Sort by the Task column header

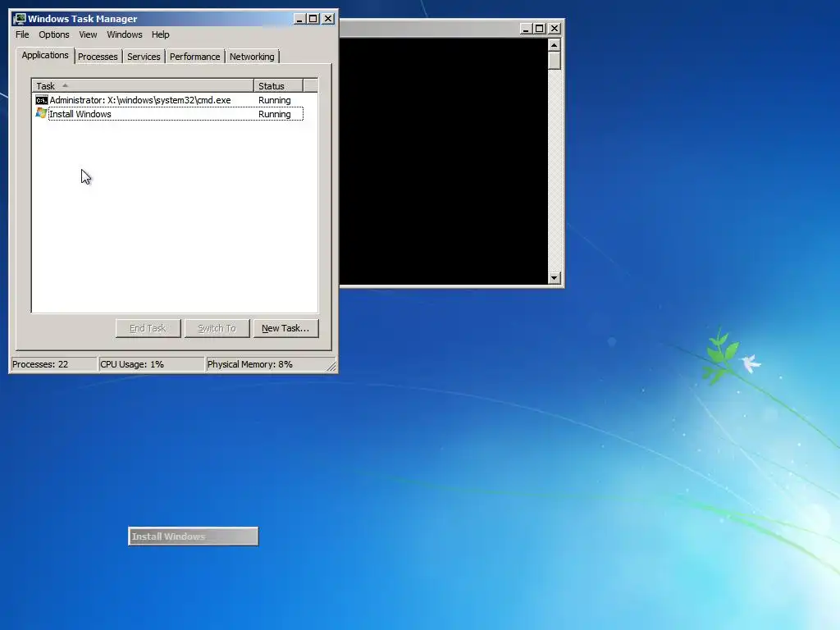click(143, 85)
